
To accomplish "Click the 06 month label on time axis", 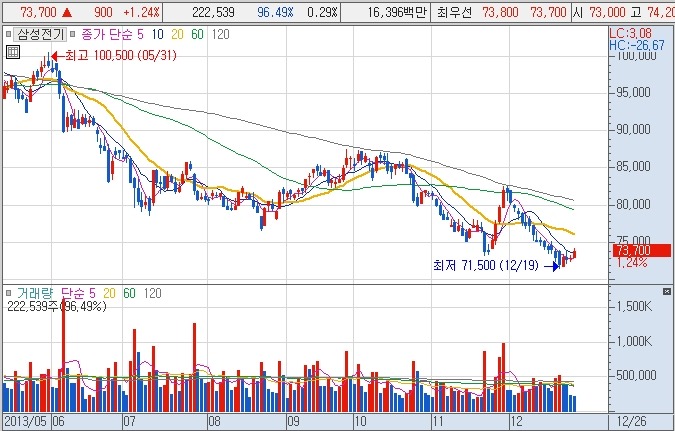I will pyautogui.click(x=59, y=422).
